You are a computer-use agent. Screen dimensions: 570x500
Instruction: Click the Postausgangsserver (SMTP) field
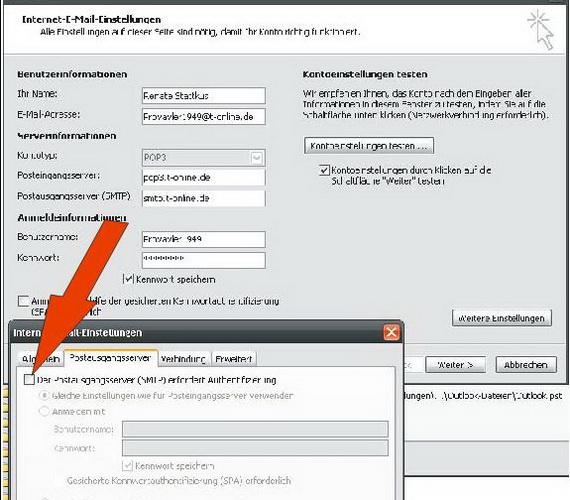204,199
